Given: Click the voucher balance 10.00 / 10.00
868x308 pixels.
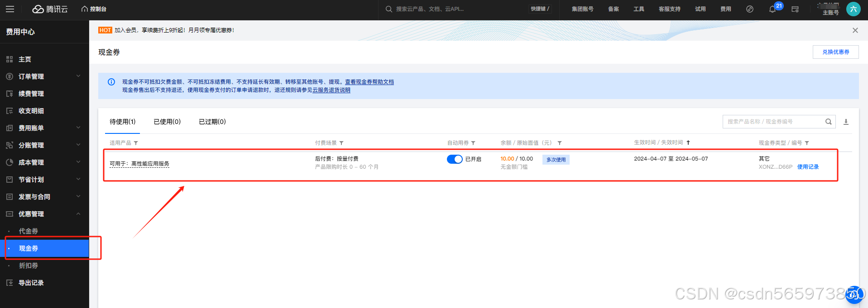Looking at the screenshot, I should click(517, 159).
